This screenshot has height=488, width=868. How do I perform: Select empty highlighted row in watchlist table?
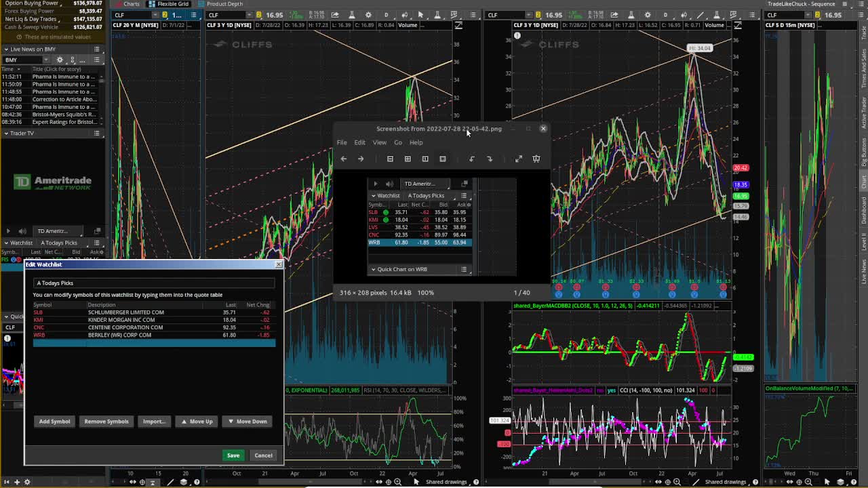153,343
